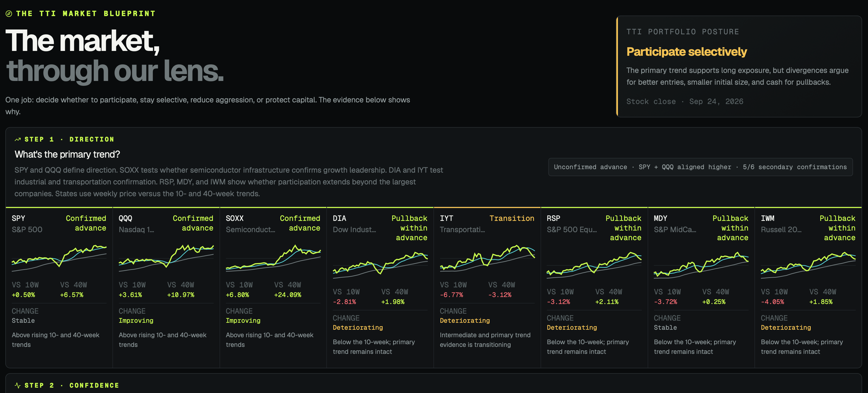The height and width of the screenshot is (393, 868).
Task: Click the RSP ticker label
Action: [x=553, y=218]
